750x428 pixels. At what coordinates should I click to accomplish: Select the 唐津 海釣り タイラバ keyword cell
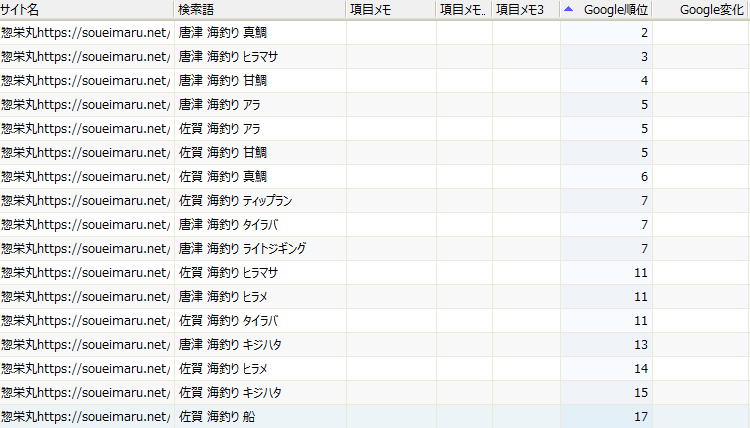pyautogui.click(x=260, y=224)
